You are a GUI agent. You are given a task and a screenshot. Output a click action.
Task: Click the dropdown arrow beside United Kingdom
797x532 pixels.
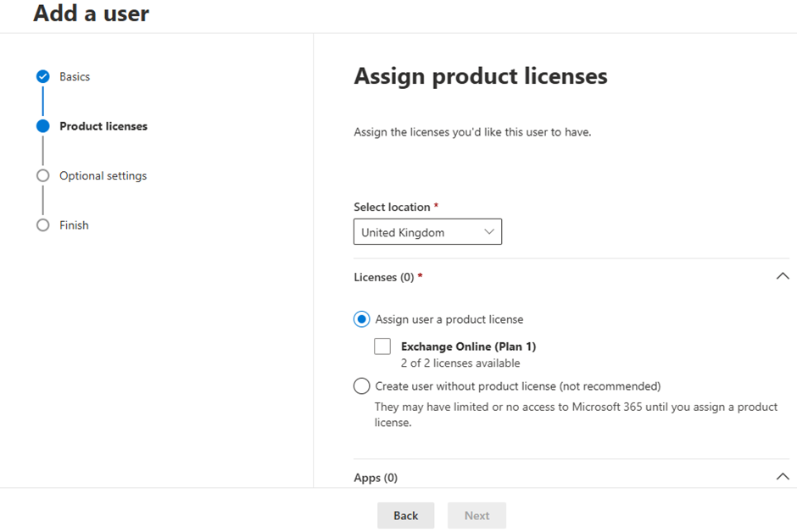pos(489,232)
